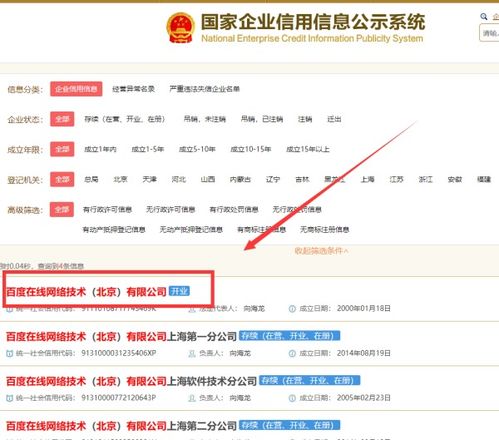Choose 吉林 registration authority

pos(302,179)
